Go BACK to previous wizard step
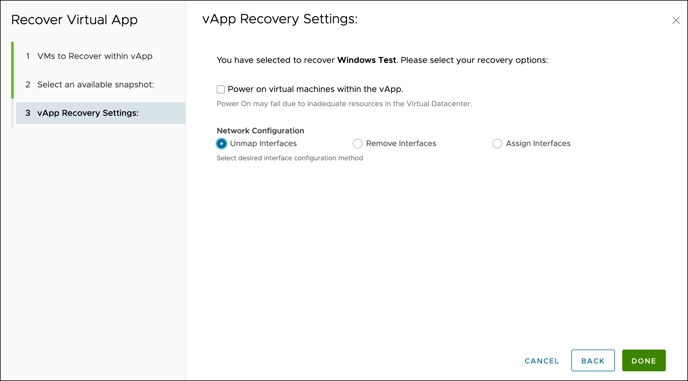Viewport: 688px width, 381px height. click(x=593, y=361)
